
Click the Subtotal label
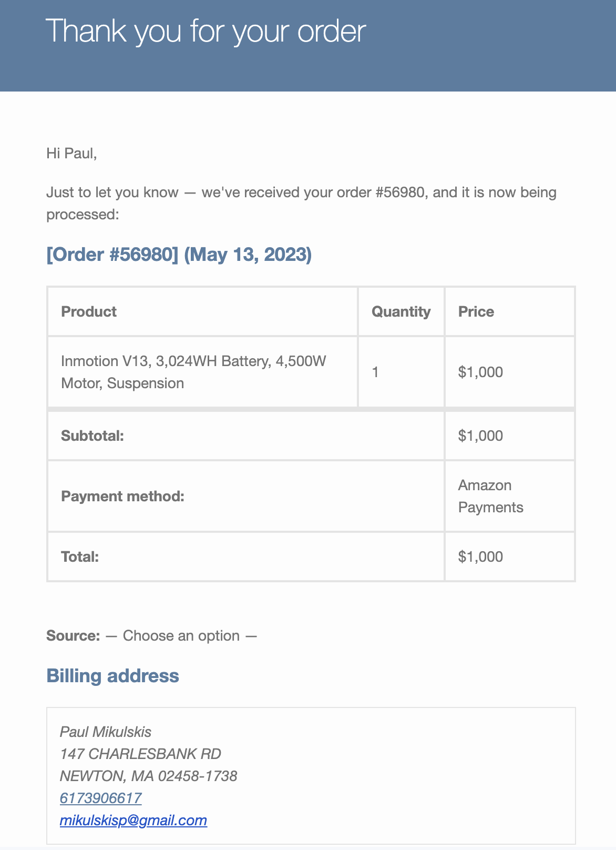[x=93, y=436]
